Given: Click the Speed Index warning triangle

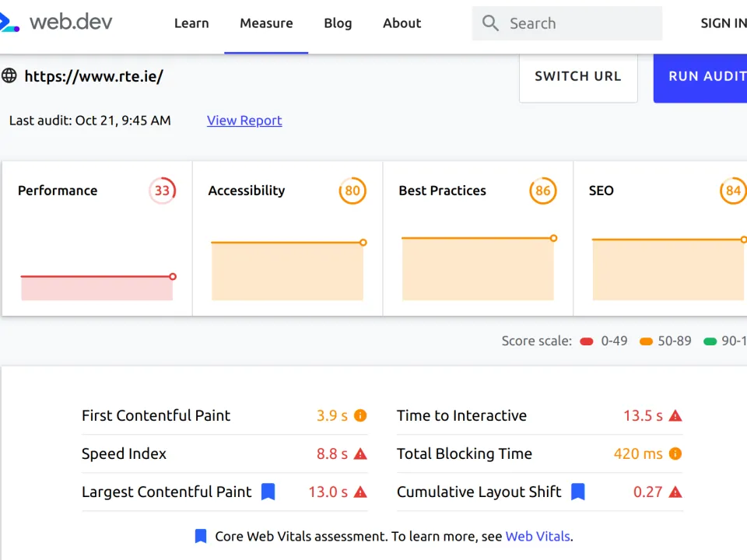Looking at the screenshot, I should click(x=360, y=453).
